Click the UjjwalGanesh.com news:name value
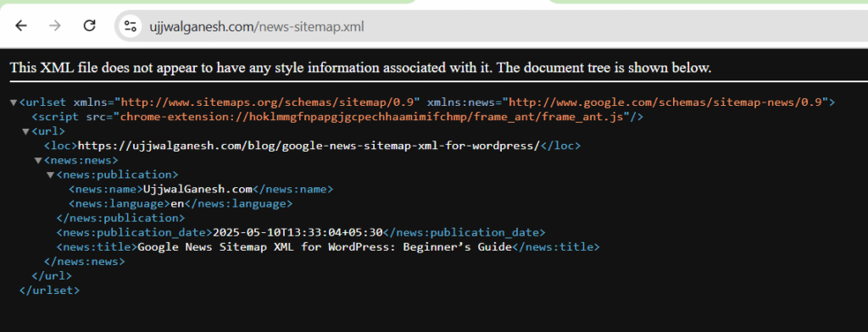Image resolution: width=868 pixels, height=332 pixels. point(198,189)
